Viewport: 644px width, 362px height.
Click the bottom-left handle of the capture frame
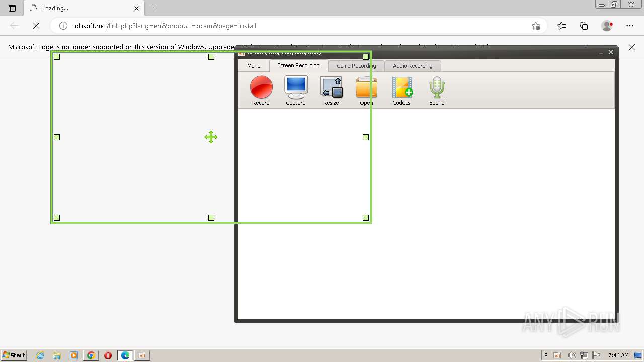point(57,218)
